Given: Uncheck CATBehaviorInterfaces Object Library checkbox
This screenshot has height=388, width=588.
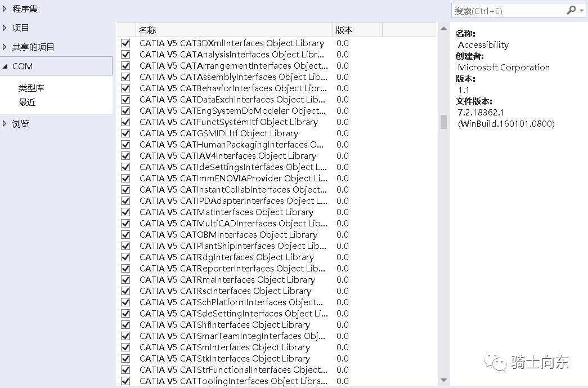Looking at the screenshot, I should (x=125, y=88).
